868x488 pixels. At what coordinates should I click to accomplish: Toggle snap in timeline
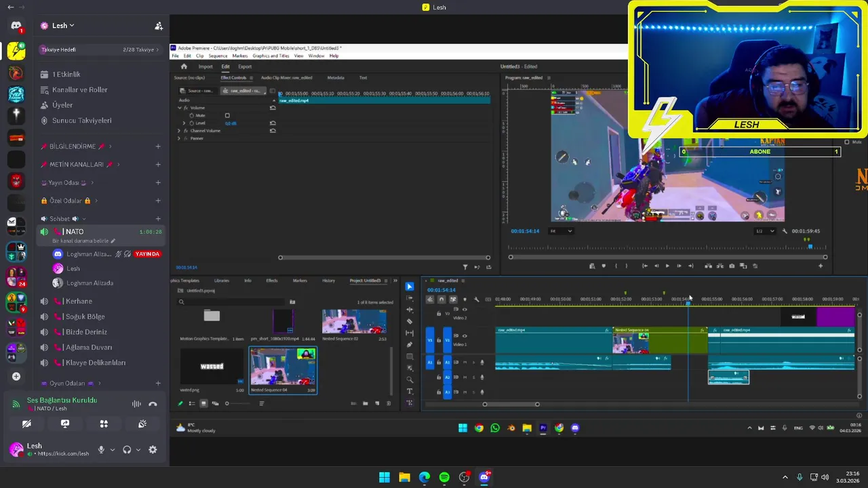tap(441, 299)
